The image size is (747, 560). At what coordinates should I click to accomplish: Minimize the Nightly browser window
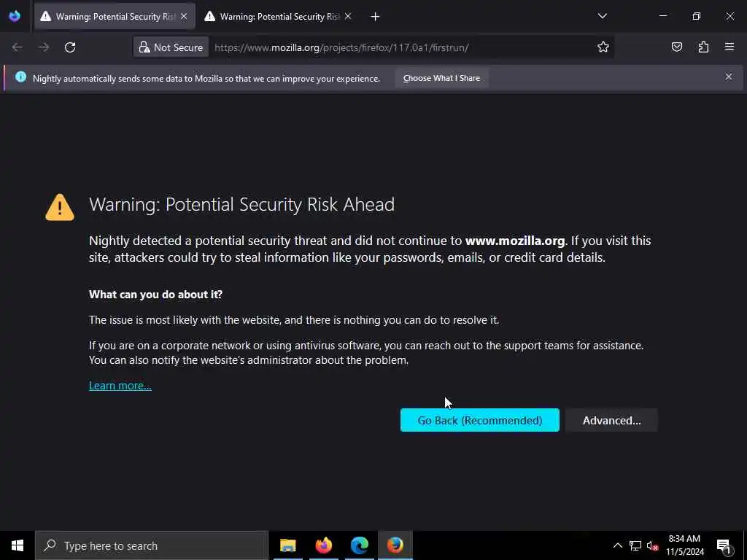pos(662,16)
